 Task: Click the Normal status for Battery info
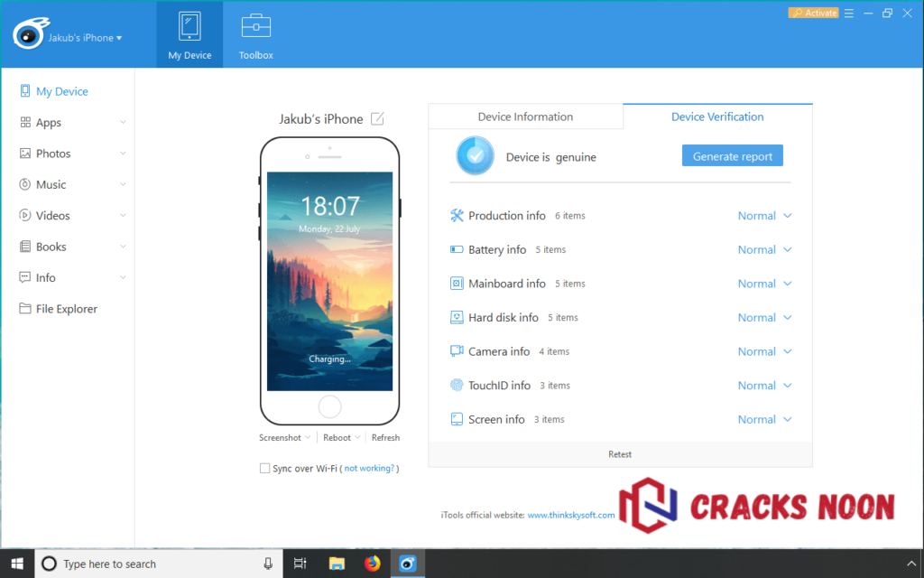click(x=757, y=249)
